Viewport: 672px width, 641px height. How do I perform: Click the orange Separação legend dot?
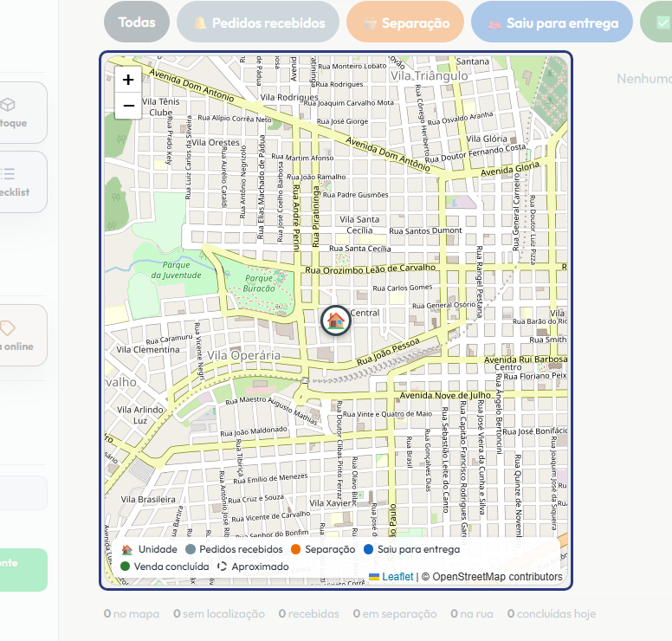[295, 549]
